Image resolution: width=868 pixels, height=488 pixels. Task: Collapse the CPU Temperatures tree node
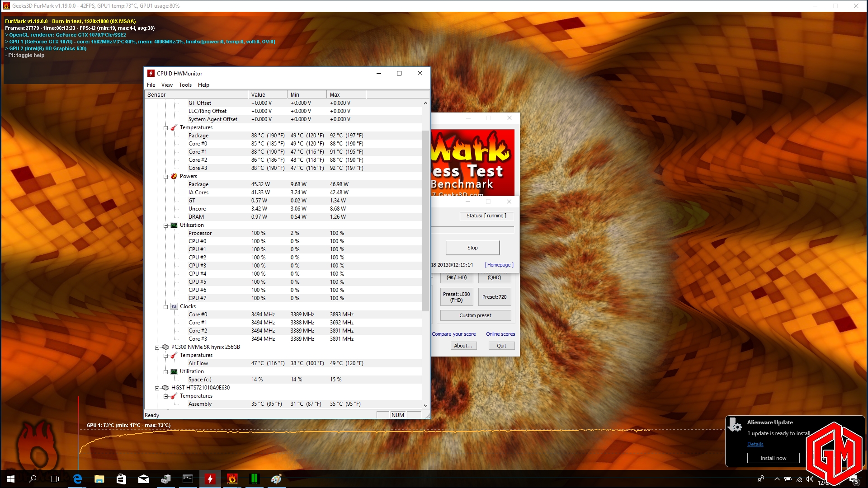(166, 128)
